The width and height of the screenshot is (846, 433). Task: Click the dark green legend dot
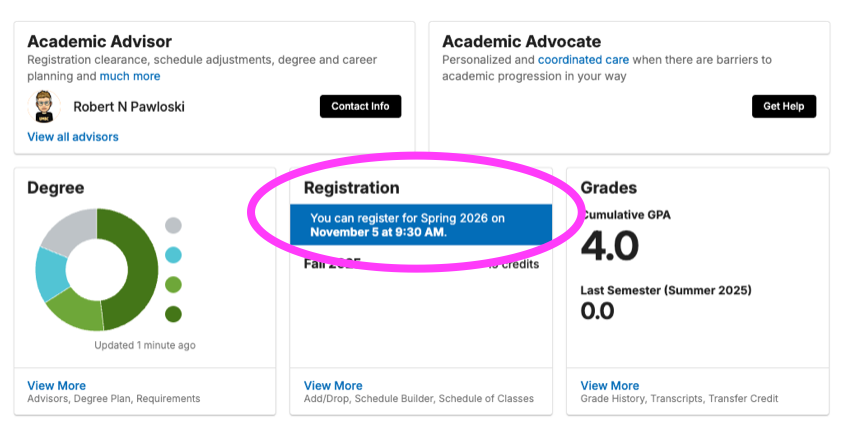tap(173, 314)
